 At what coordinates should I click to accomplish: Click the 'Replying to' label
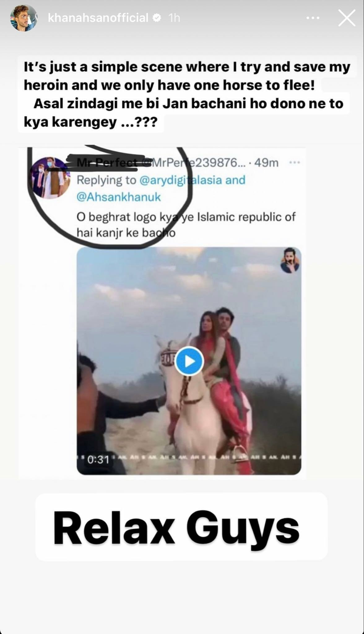coord(106,180)
